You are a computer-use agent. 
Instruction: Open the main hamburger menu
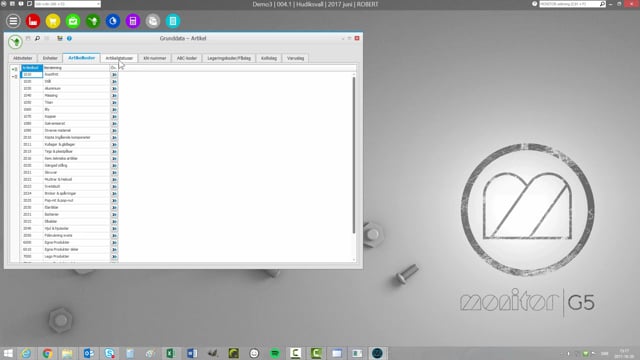[13, 21]
